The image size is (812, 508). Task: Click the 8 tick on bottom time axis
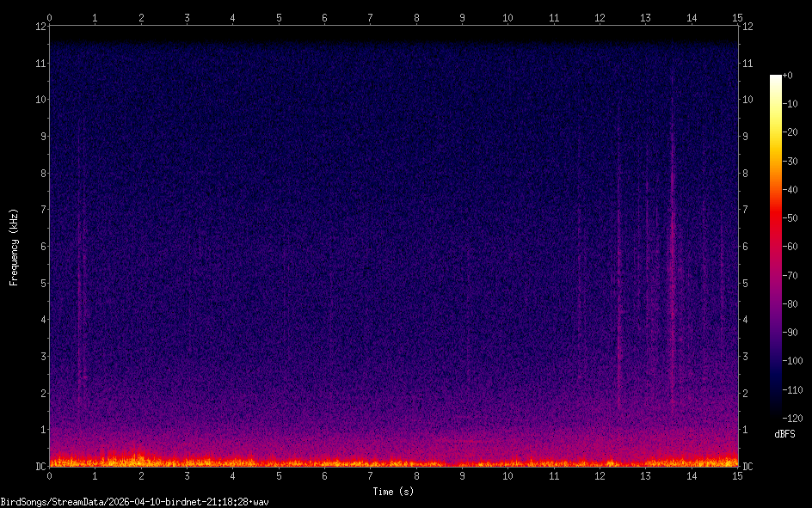[416, 475]
